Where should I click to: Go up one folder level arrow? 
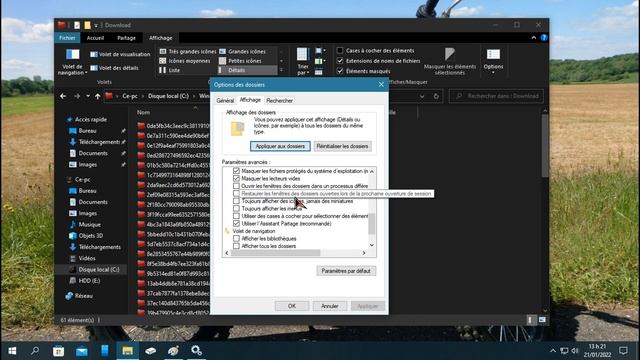98,96
